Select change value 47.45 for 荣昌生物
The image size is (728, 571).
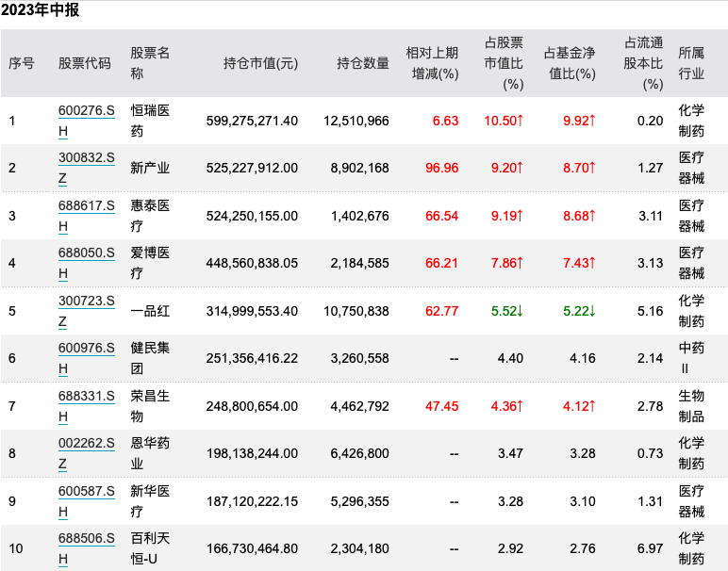442,406
